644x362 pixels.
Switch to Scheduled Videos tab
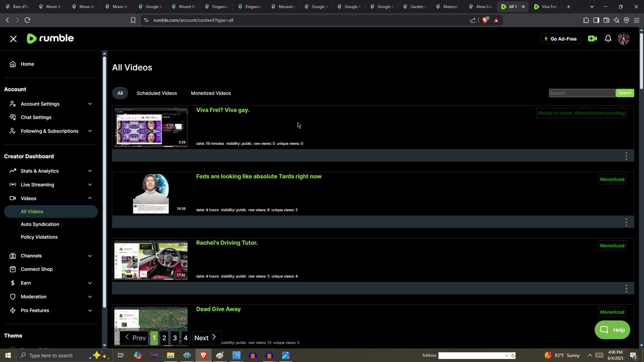(156, 93)
